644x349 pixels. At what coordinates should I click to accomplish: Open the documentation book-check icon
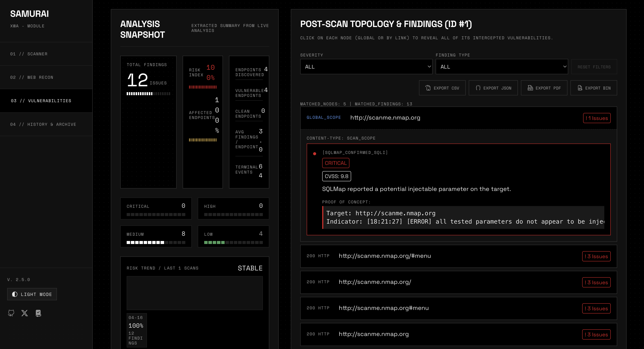(38, 313)
